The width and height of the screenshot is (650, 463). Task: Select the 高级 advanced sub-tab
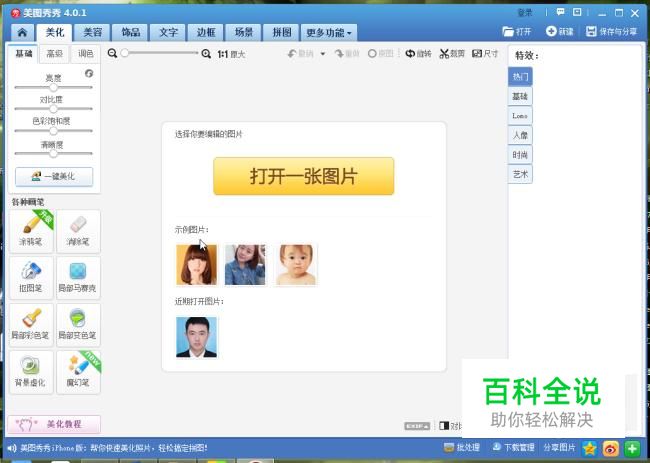click(54, 54)
